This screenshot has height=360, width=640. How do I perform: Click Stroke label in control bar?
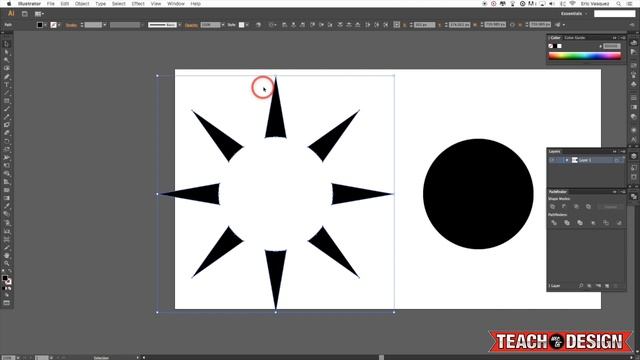(x=71, y=25)
